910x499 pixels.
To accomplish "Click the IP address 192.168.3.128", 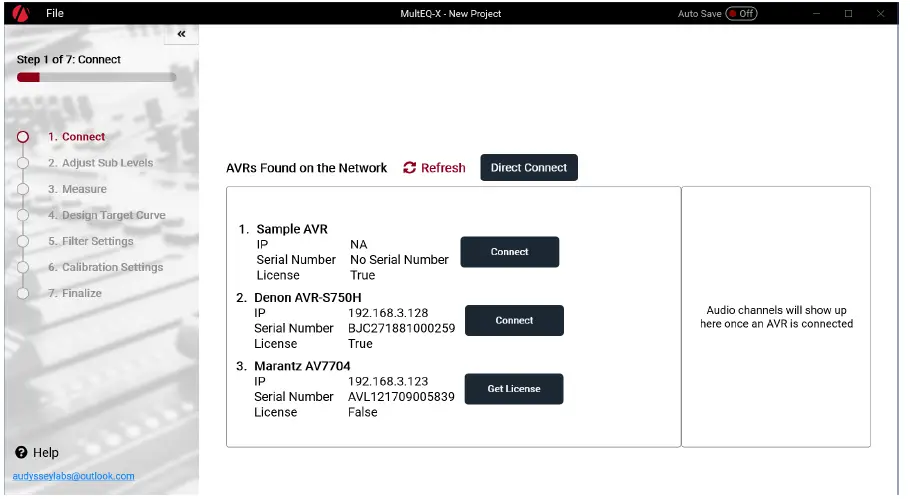I will 388,313.
